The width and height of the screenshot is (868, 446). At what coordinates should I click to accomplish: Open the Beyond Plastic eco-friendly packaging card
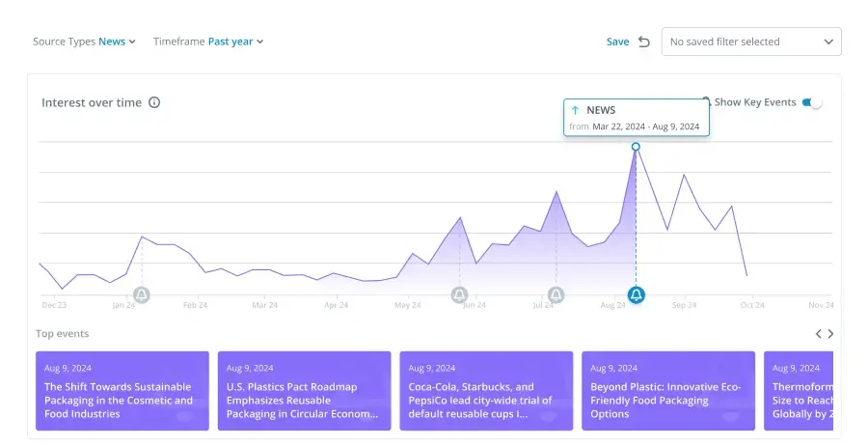point(667,391)
